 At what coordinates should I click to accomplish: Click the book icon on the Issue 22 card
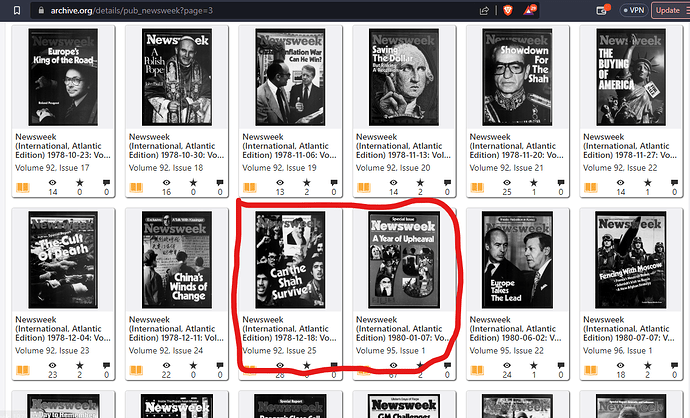pos(591,187)
